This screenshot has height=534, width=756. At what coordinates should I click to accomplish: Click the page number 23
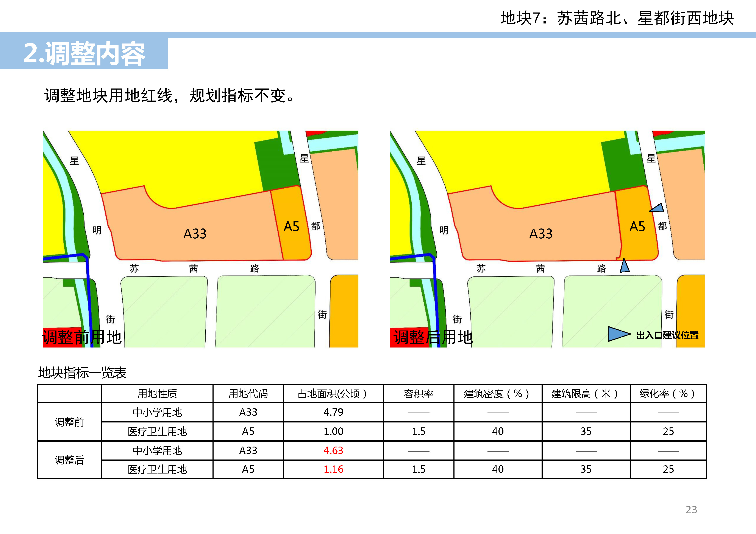point(691,509)
